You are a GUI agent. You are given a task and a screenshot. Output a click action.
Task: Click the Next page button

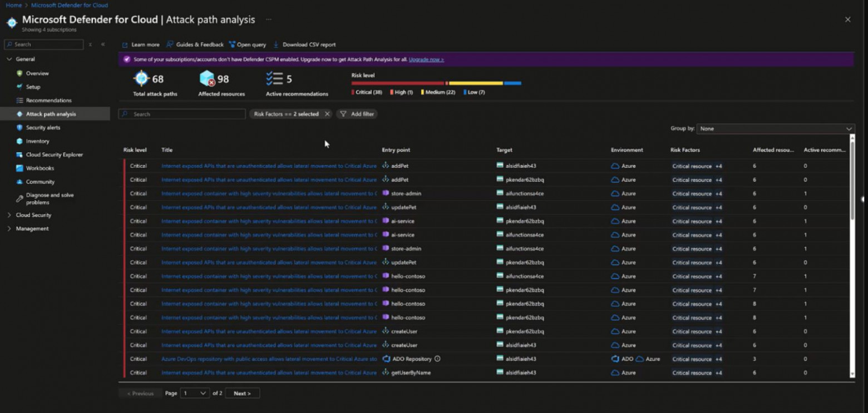point(242,393)
